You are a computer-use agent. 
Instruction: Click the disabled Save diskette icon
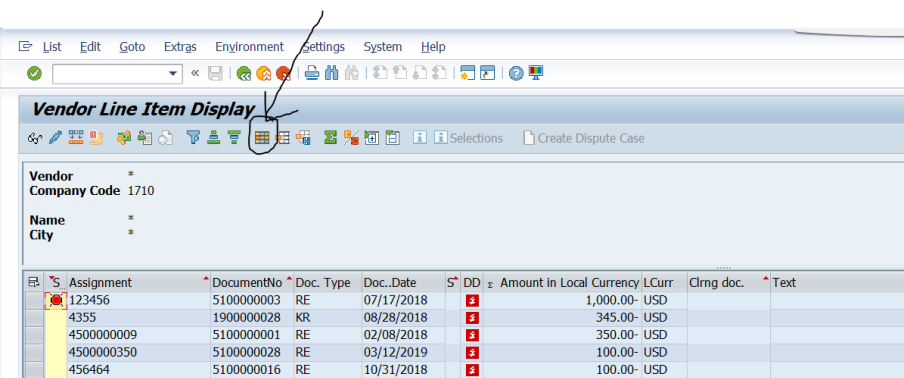tap(215, 73)
